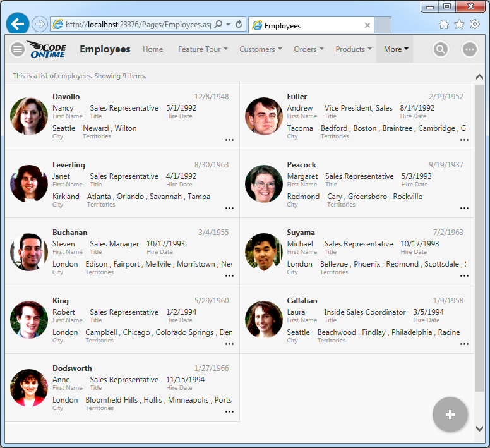Open the ellipsis menu on King card
This screenshot has width=490, height=448.
tap(229, 344)
